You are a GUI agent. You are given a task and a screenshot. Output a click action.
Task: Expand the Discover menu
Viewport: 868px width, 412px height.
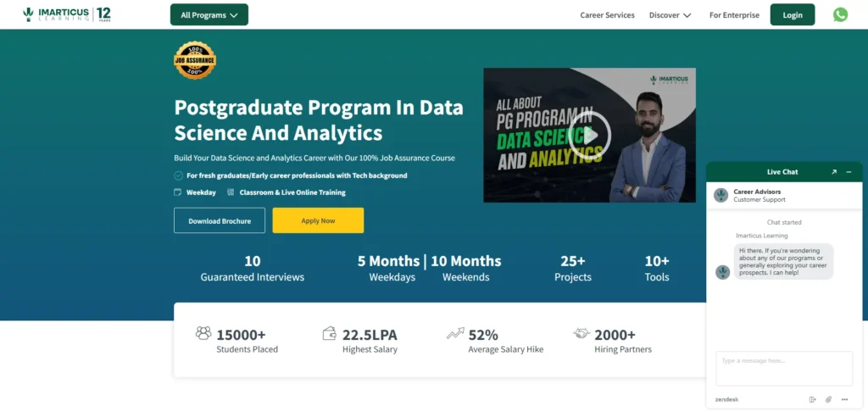coord(670,15)
